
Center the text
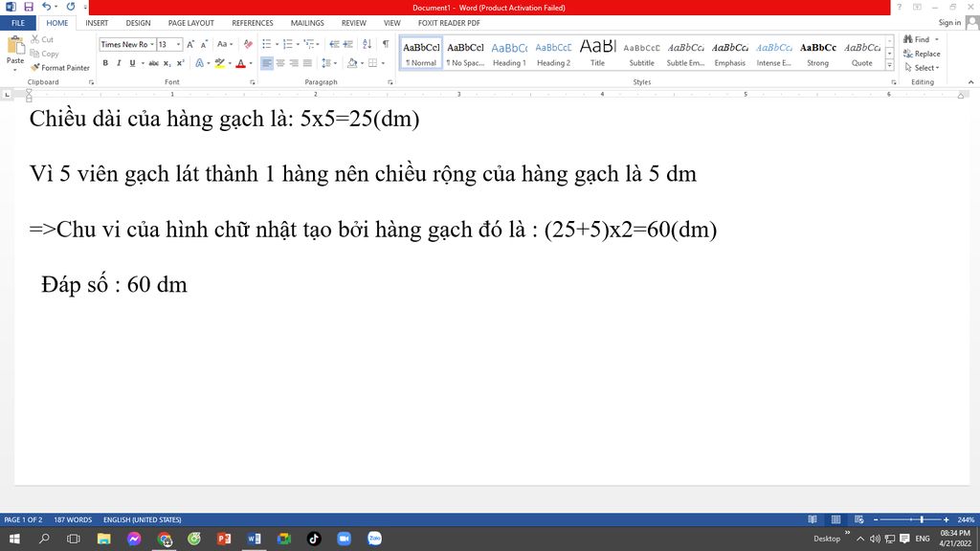pyautogui.click(x=280, y=63)
